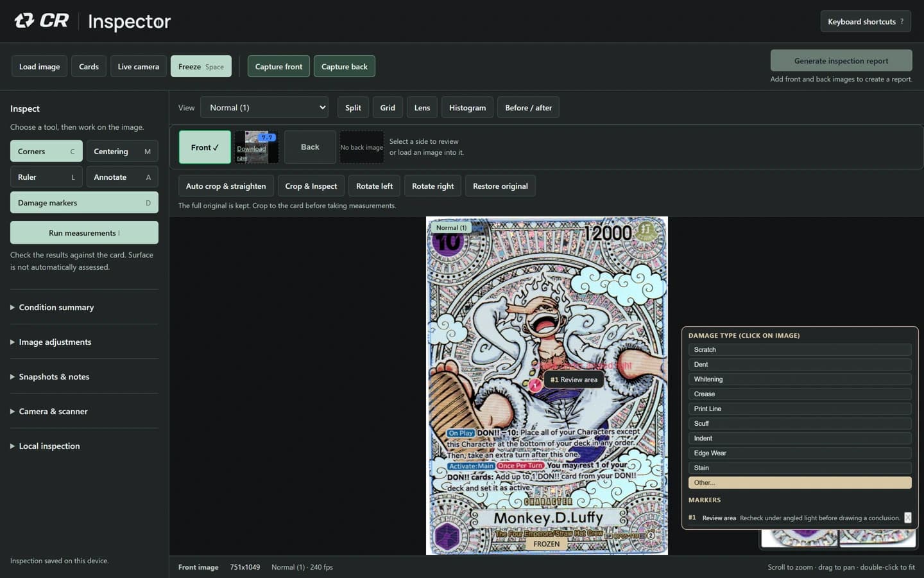Open the View mode dropdown

264,107
